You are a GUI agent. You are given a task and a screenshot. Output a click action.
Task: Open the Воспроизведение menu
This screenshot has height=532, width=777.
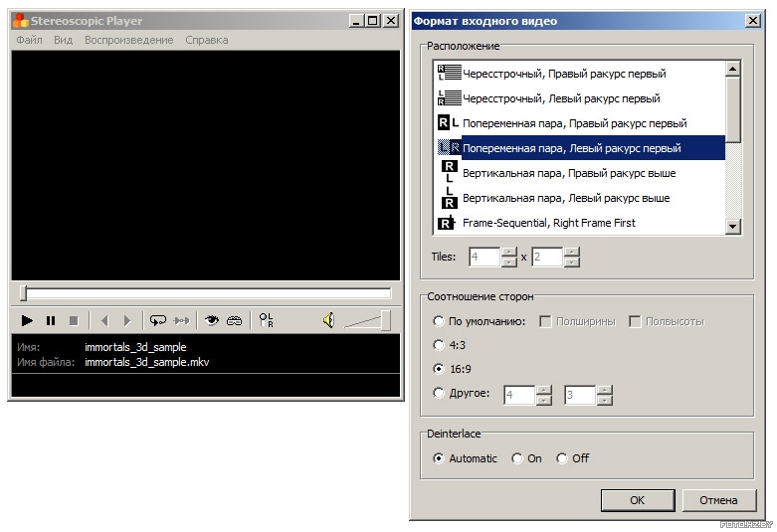[129, 40]
